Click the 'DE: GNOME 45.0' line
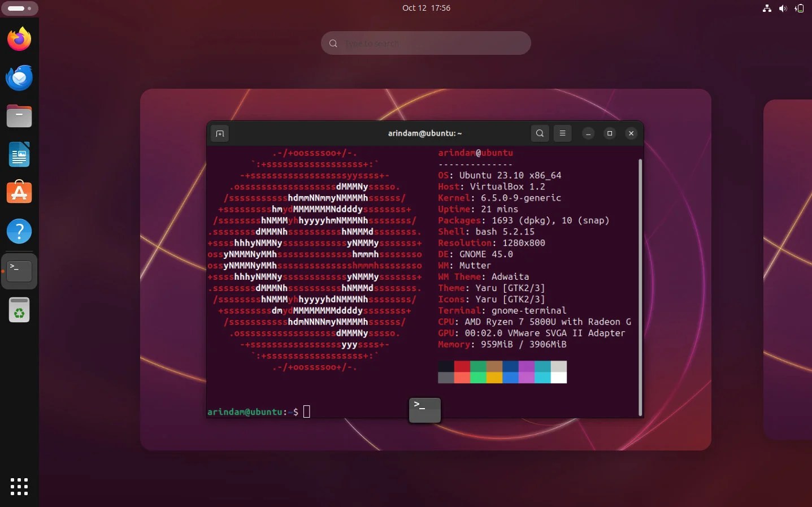The width and height of the screenshot is (812, 507). coord(476,254)
